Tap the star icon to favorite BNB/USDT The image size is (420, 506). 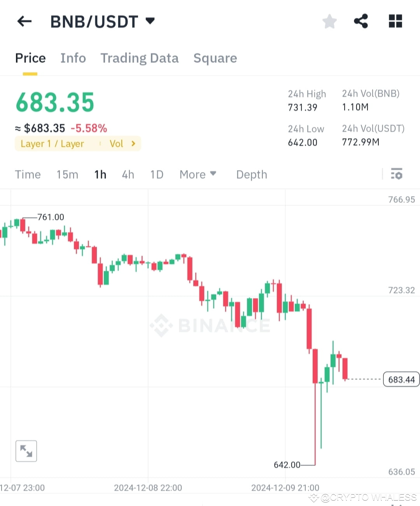point(329,21)
